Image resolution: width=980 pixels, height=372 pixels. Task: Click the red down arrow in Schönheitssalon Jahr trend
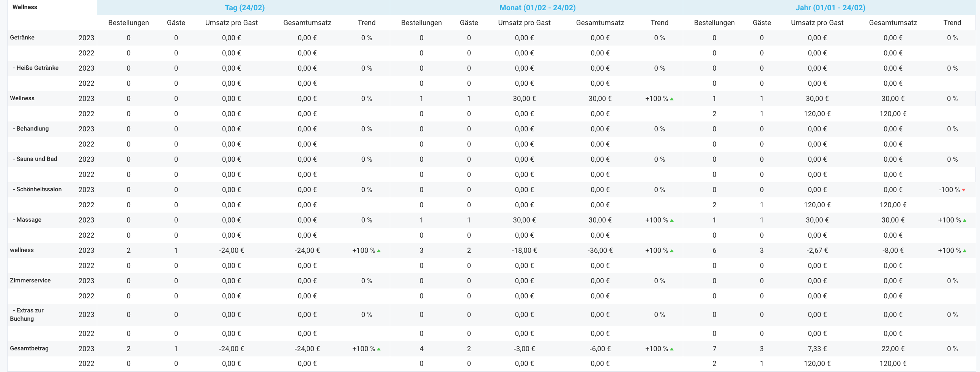coord(964,190)
